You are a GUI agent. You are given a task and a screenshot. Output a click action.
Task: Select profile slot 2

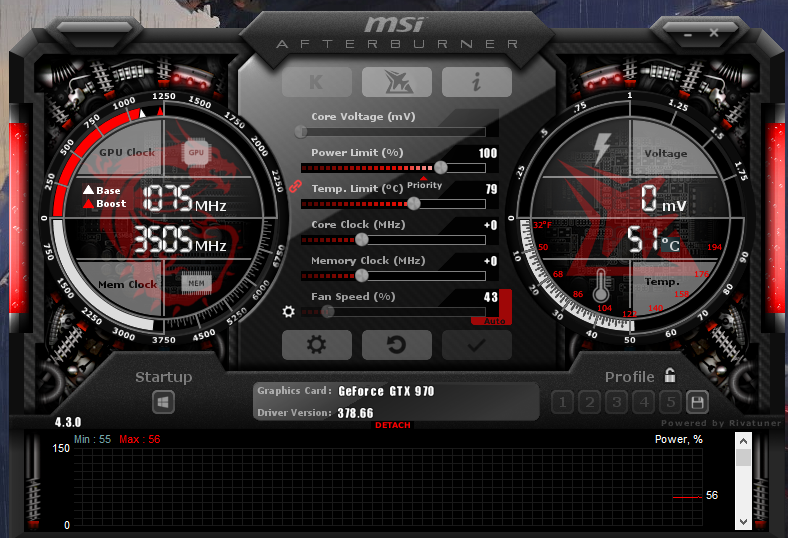589,402
